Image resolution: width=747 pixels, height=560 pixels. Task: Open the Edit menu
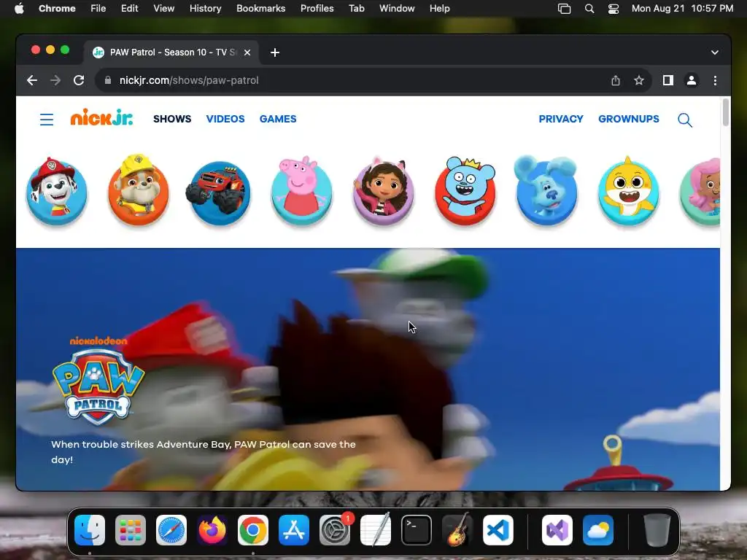[x=129, y=9]
